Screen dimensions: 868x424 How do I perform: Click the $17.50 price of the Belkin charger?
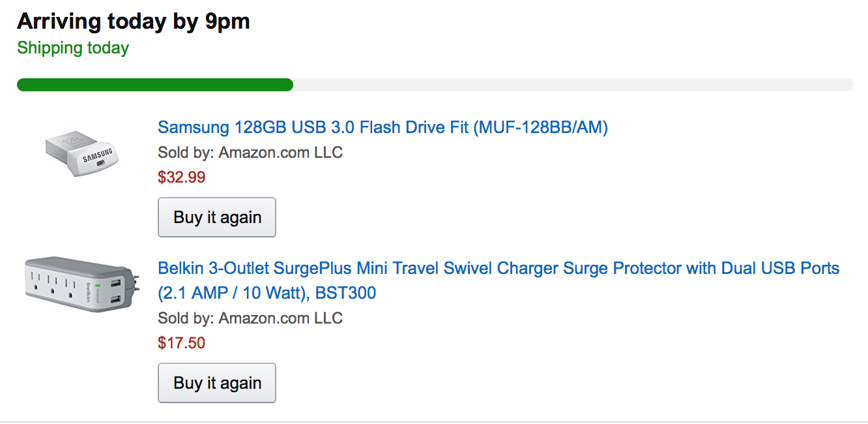[x=181, y=342]
